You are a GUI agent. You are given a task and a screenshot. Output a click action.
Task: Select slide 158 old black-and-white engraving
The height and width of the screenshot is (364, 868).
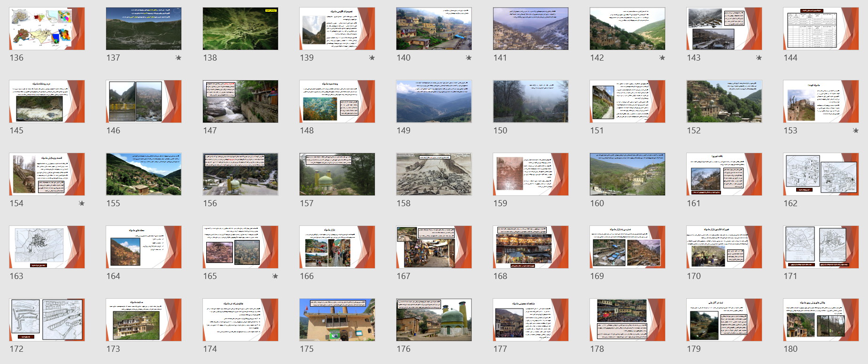[x=434, y=174]
